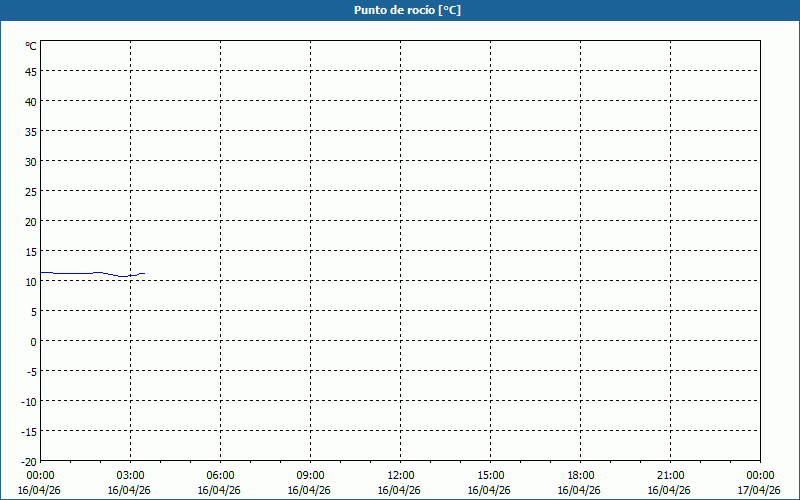The width and height of the screenshot is (800, 500).
Task: Select the 06:00 time axis label
Action: (220, 475)
